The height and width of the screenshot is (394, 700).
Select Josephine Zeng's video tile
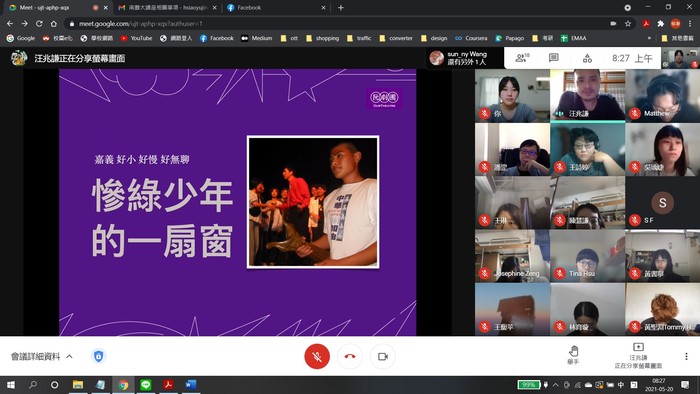512,256
